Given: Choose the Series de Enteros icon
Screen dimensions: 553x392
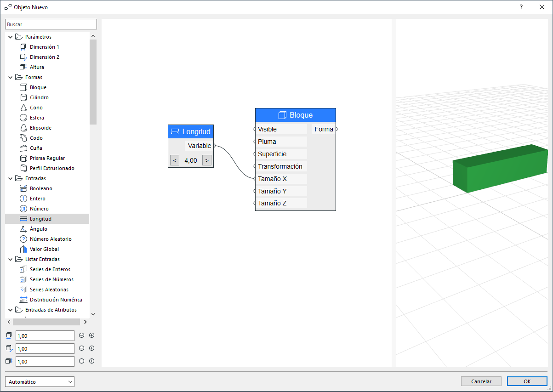Looking at the screenshot, I should pyautogui.click(x=24, y=269).
